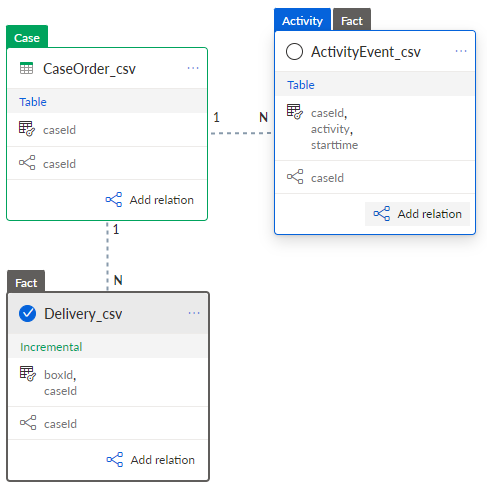The height and width of the screenshot is (493, 487).
Task: Click the relation icon in the ActivityEvent_csv caseId row
Action: [295, 177]
